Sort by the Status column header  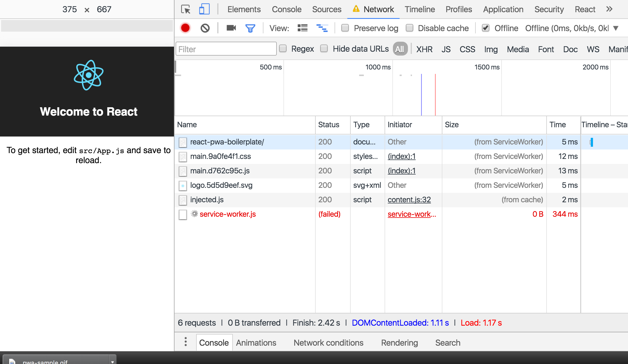pos(333,125)
